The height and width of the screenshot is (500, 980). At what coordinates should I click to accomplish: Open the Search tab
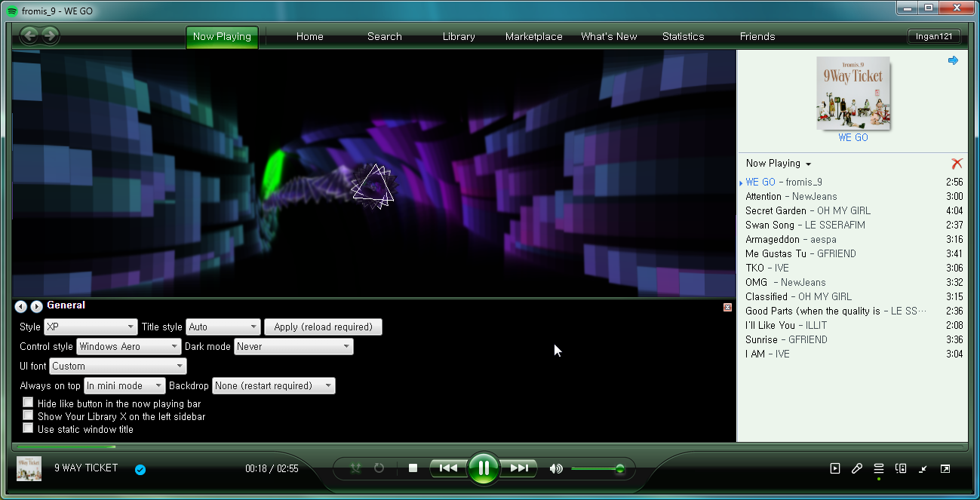tap(385, 36)
